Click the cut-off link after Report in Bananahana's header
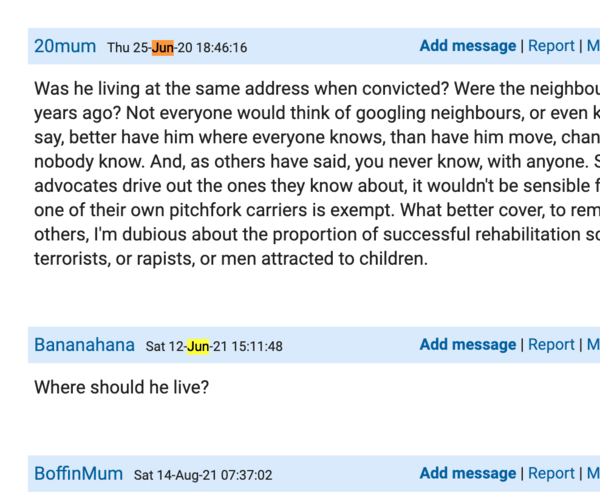 [x=592, y=345]
